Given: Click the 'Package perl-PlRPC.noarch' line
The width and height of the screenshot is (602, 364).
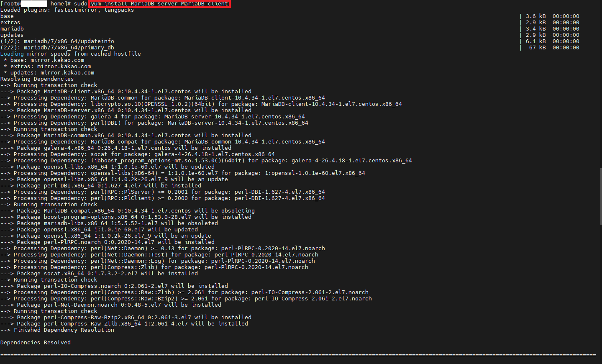Looking at the screenshot, I should coord(108,242).
